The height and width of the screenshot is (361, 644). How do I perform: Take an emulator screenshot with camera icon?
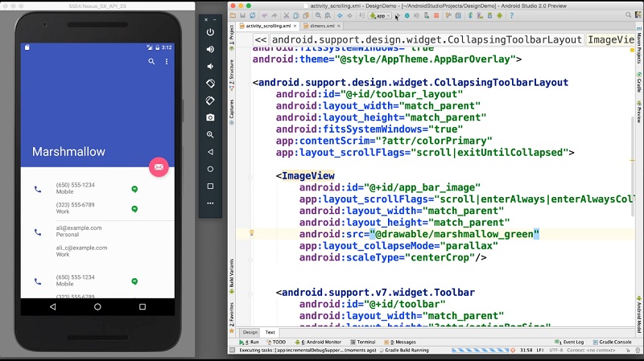click(210, 117)
